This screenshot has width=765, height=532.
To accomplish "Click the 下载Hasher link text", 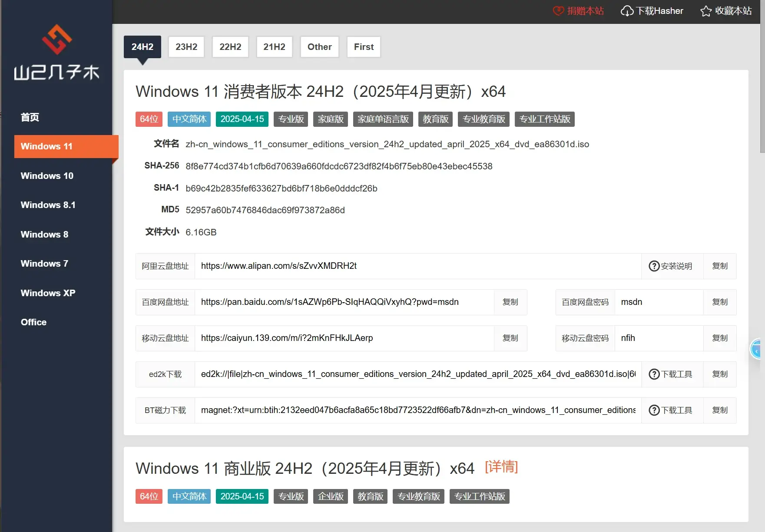I will 659,11.
